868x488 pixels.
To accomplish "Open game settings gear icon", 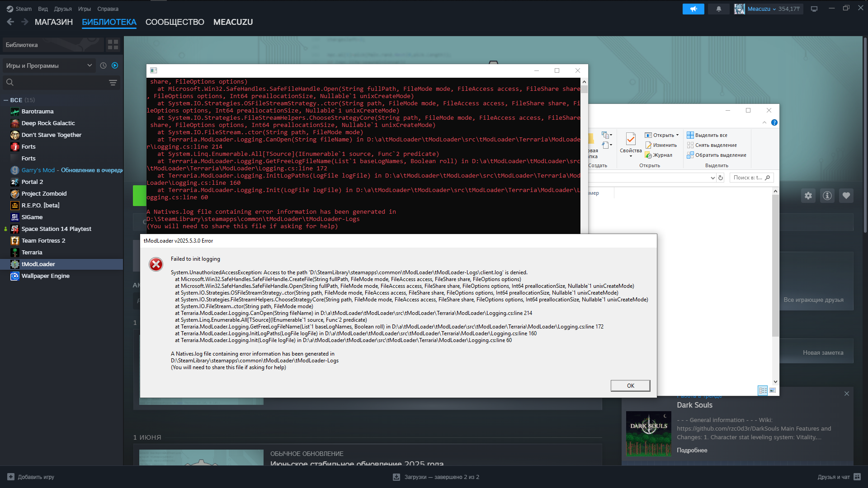I will click(x=808, y=196).
